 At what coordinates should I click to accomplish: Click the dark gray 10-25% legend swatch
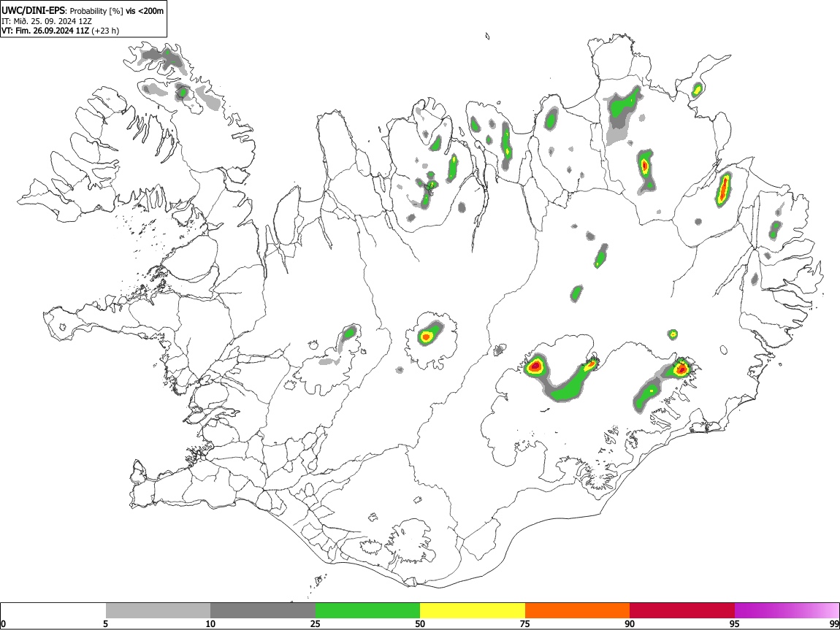tap(263, 611)
